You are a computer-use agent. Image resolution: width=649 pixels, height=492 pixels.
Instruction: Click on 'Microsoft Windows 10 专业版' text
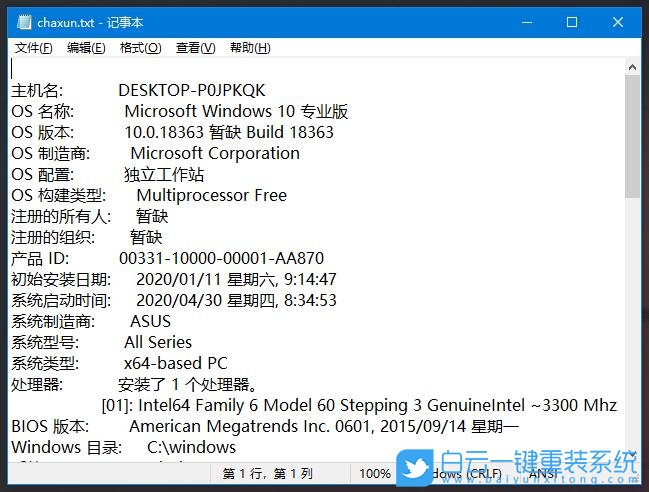[236, 111]
